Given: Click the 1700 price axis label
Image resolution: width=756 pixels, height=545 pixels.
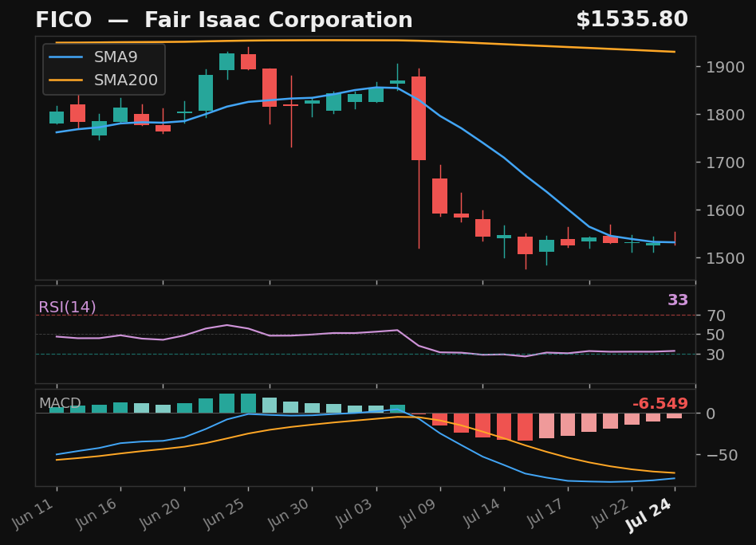Looking at the screenshot, I should [x=725, y=163].
